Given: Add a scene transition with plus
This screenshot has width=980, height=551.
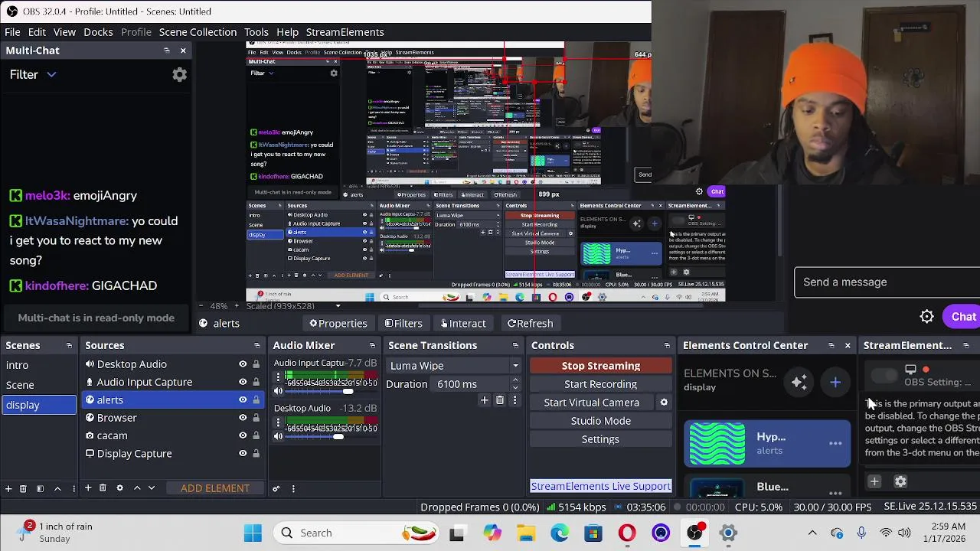Looking at the screenshot, I should (x=484, y=400).
